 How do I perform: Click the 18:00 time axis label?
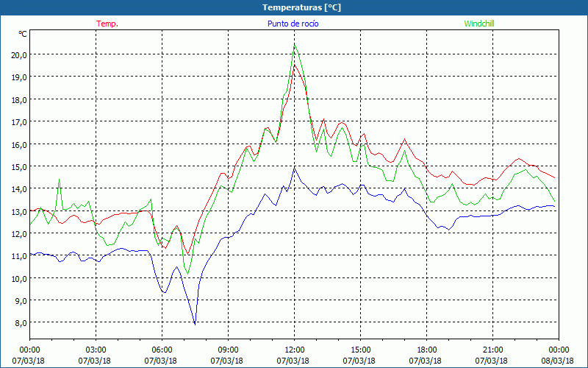pyautogui.click(x=426, y=350)
